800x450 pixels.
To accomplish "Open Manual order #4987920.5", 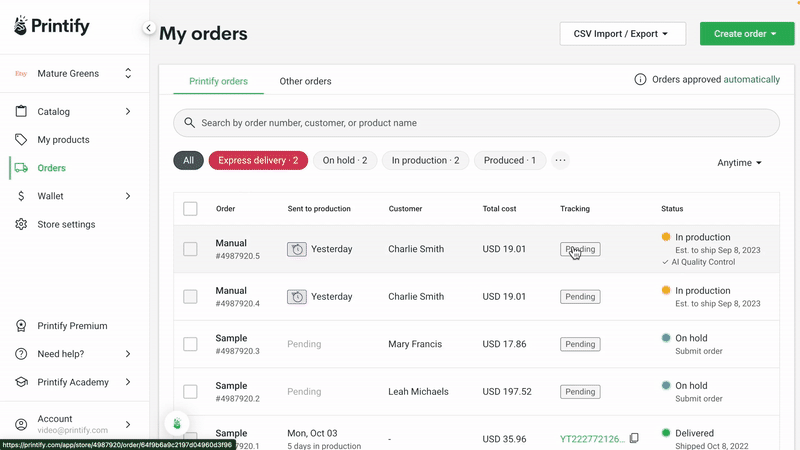I will point(237,249).
